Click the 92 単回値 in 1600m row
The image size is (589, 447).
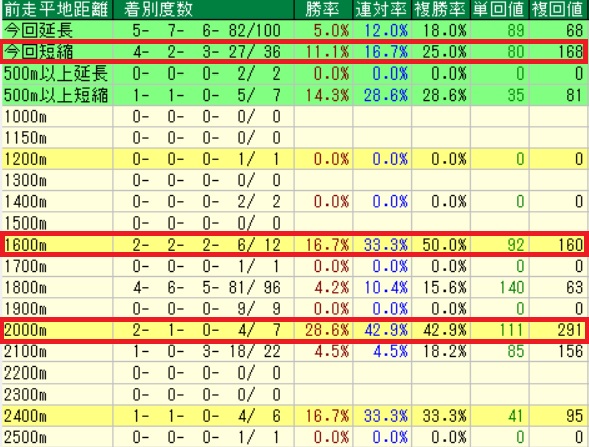515,245
